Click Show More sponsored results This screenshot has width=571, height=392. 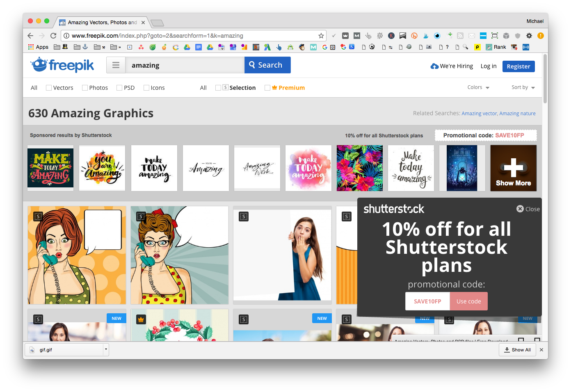(x=514, y=168)
